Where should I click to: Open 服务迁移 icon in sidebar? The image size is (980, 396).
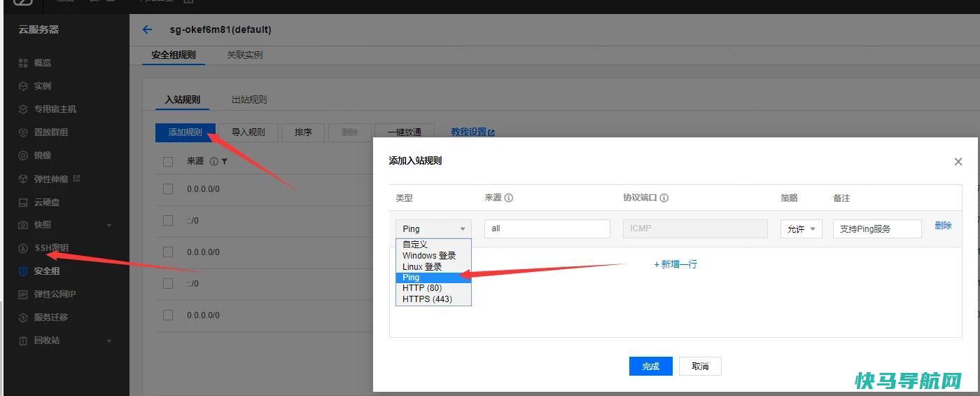[x=23, y=318]
